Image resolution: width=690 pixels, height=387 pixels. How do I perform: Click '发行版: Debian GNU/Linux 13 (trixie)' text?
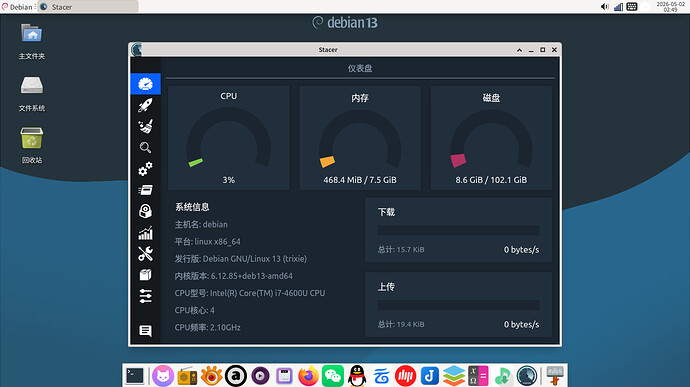241,258
